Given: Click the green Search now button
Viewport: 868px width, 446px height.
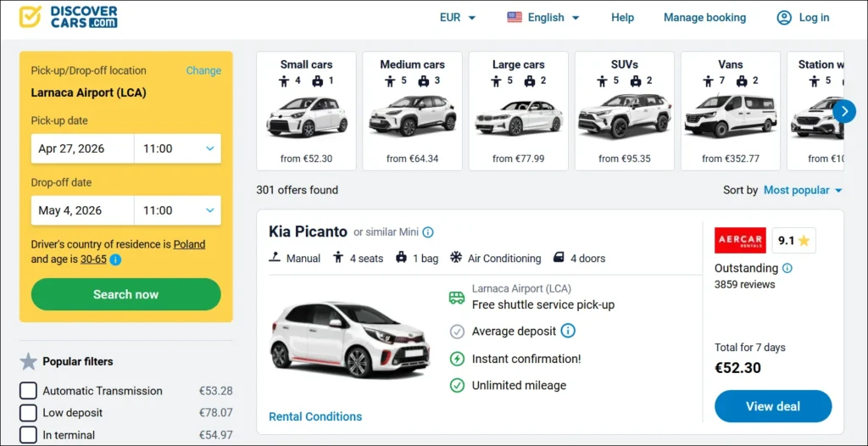Looking at the screenshot, I should coord(125,294).
